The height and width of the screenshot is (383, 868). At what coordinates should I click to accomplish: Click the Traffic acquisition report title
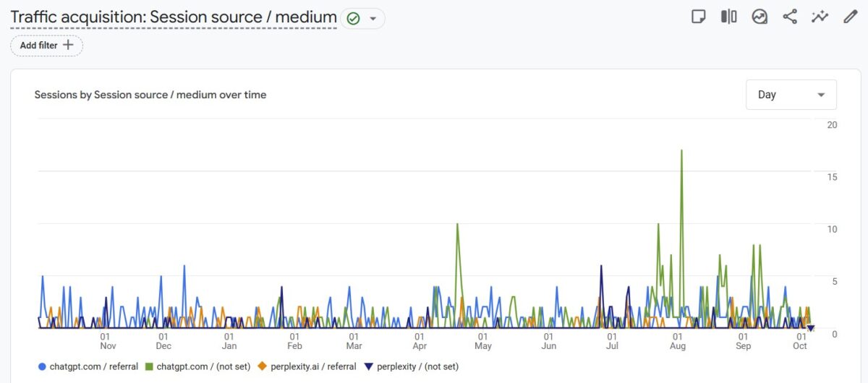point(174,17)
